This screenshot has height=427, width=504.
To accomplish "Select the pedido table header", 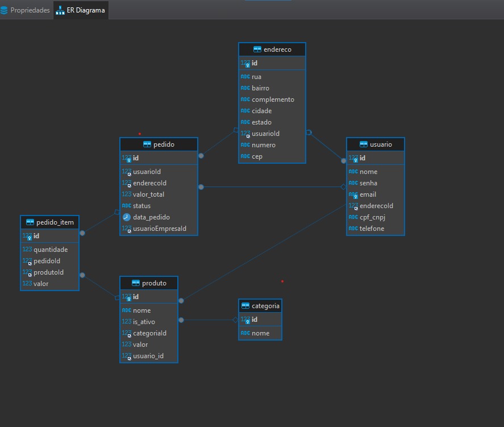I will [159, 144].
